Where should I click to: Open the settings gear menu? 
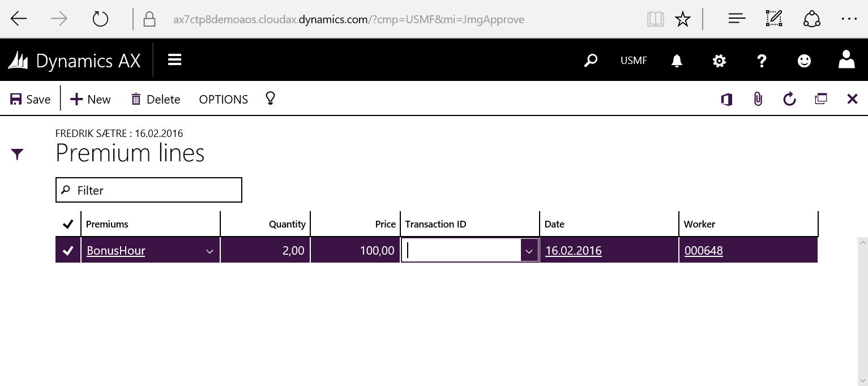(719, 61)
